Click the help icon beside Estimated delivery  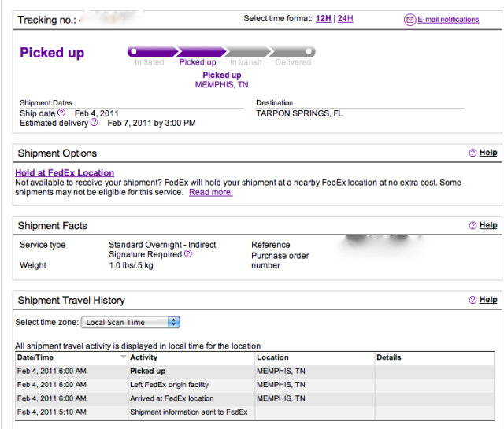click(x=94, y=123)
